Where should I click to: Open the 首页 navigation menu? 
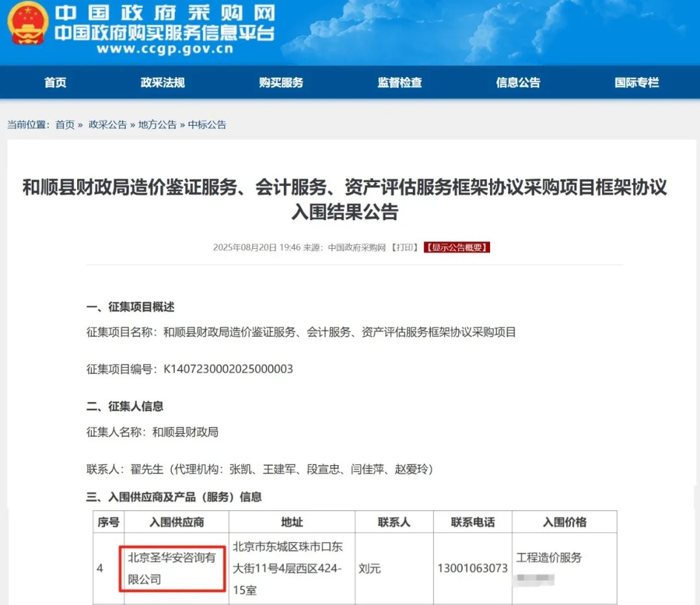[x=54, y=82]
